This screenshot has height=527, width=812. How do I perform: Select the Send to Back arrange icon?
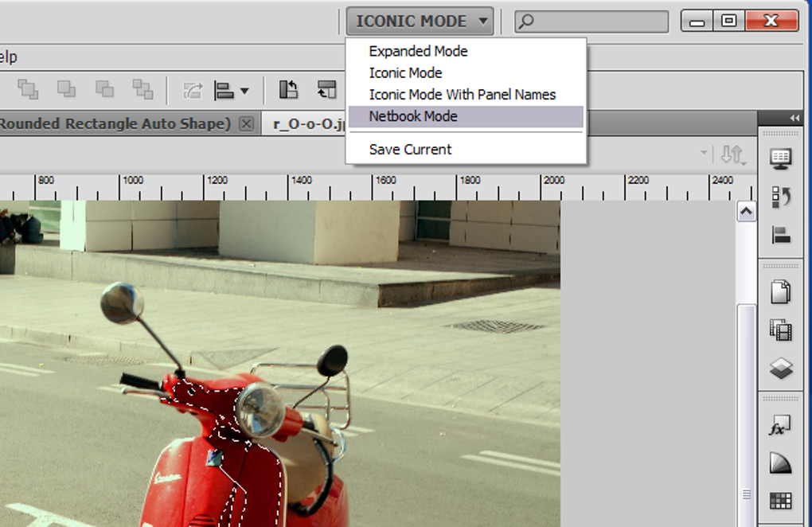[x=143, y=89]
